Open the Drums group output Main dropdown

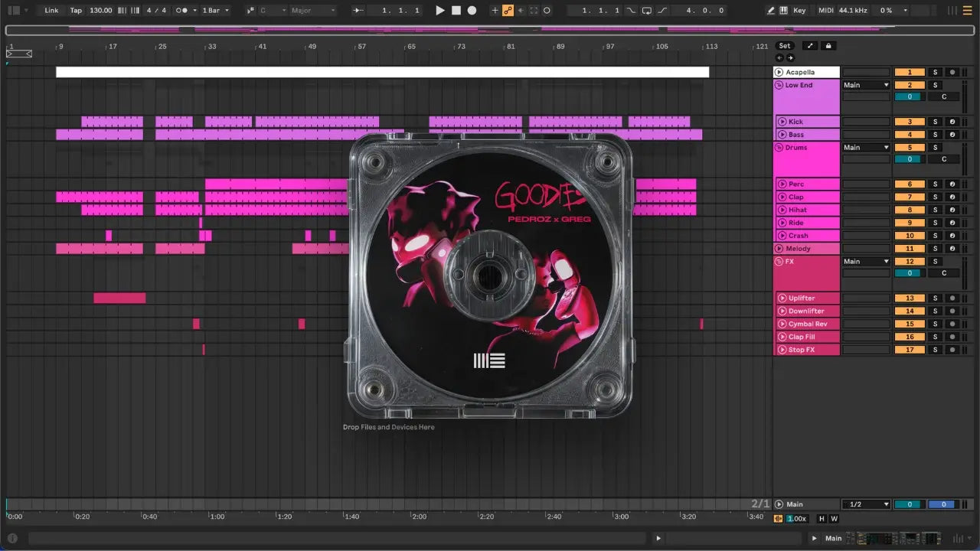tap(866, 148)
